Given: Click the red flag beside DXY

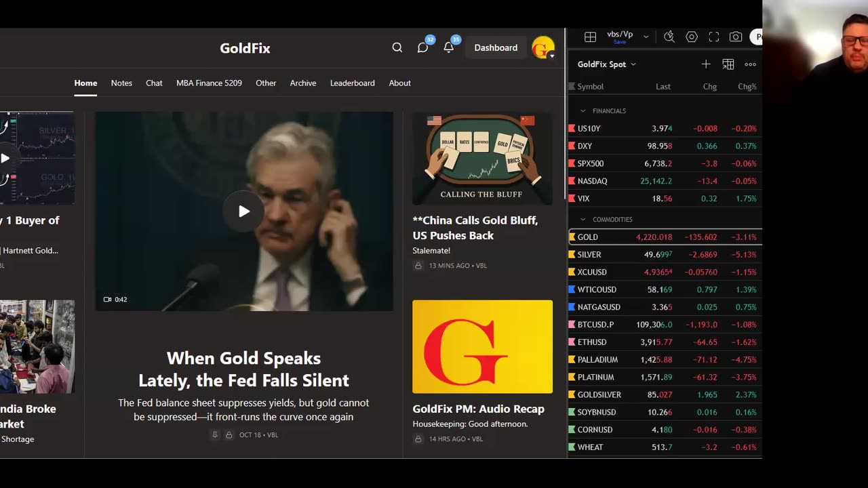Looking at the screenshot, I should pyautogui.click(x=572, y=146).
